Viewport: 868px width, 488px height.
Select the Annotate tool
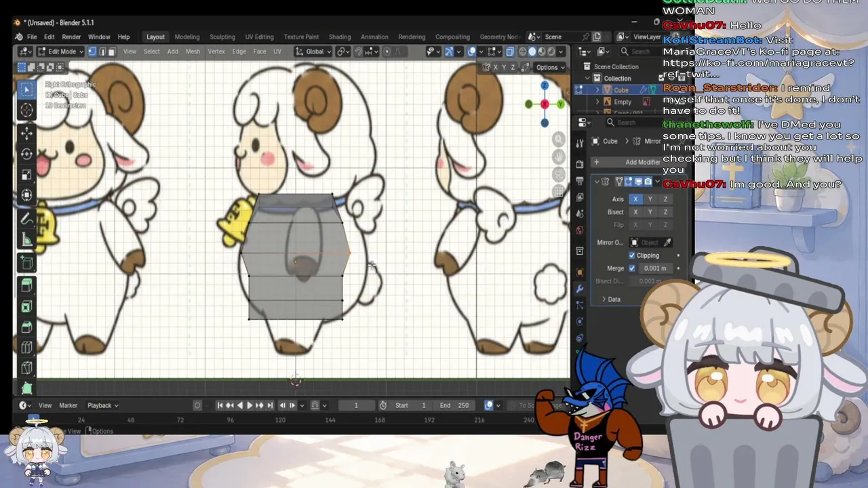click(x=27, y=219)
